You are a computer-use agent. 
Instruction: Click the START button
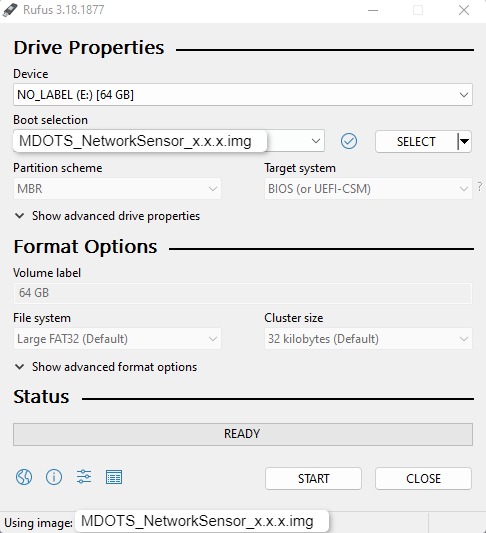coord(313,479)
